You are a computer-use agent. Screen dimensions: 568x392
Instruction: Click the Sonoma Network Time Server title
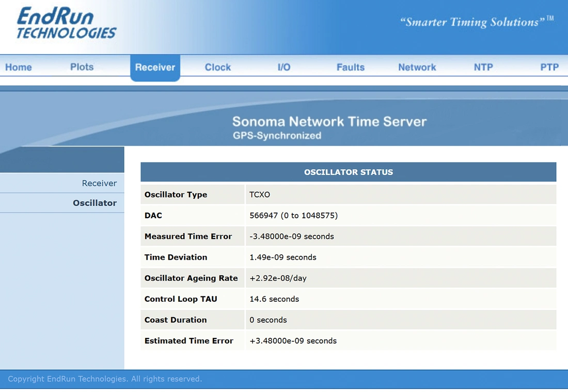coord(329,122)
